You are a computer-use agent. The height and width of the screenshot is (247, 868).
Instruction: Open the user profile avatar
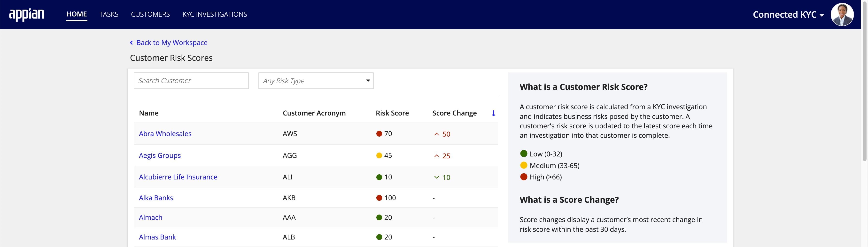842,15
